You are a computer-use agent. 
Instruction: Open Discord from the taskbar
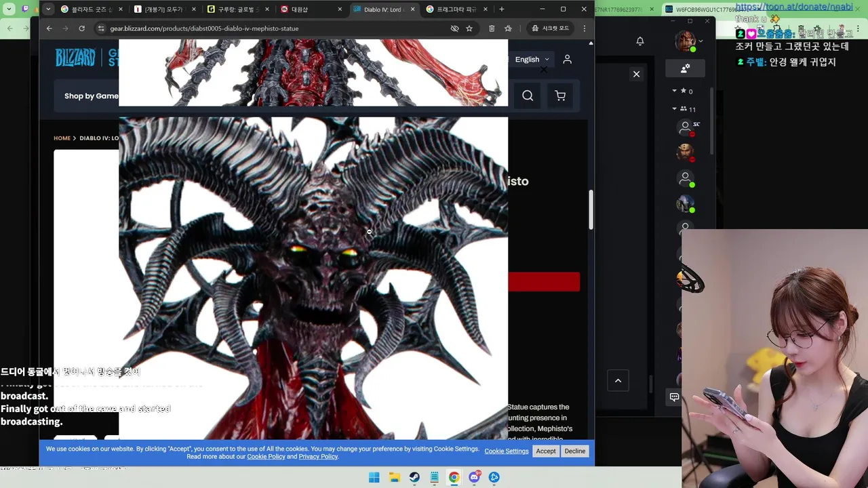[474, 477]
